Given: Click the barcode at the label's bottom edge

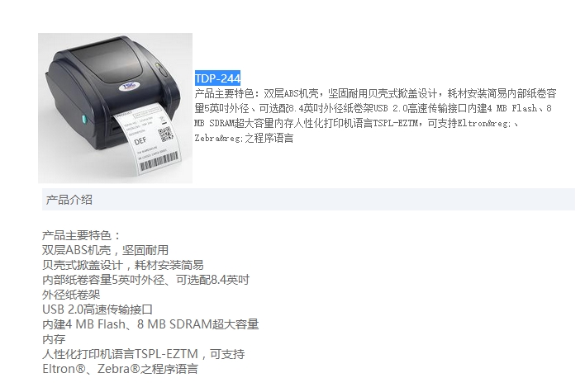Looking at the screenshot, I should pyautogui.click(x=159, y=162).
